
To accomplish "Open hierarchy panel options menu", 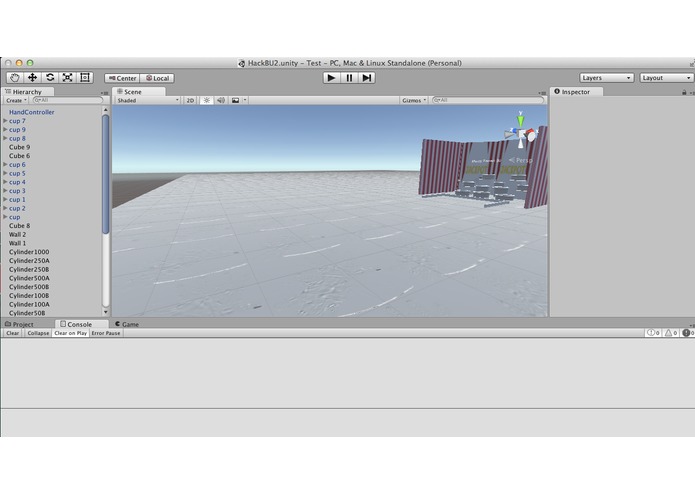I will coord(105,93).
